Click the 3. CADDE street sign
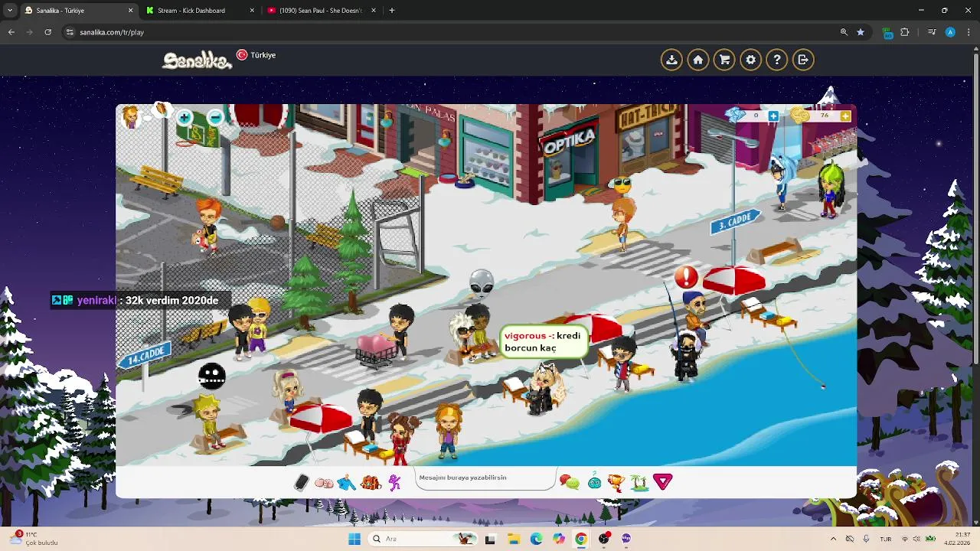Image resolution: width=980 pixels, height=551 pixels. click(x=735, y=222)
